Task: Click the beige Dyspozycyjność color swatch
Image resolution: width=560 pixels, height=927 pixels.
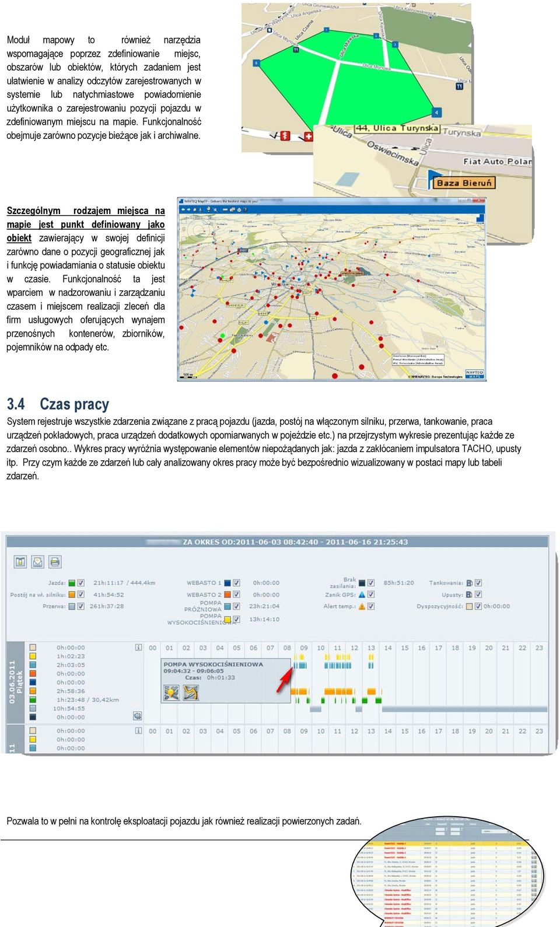Action: tap(469, 606)
